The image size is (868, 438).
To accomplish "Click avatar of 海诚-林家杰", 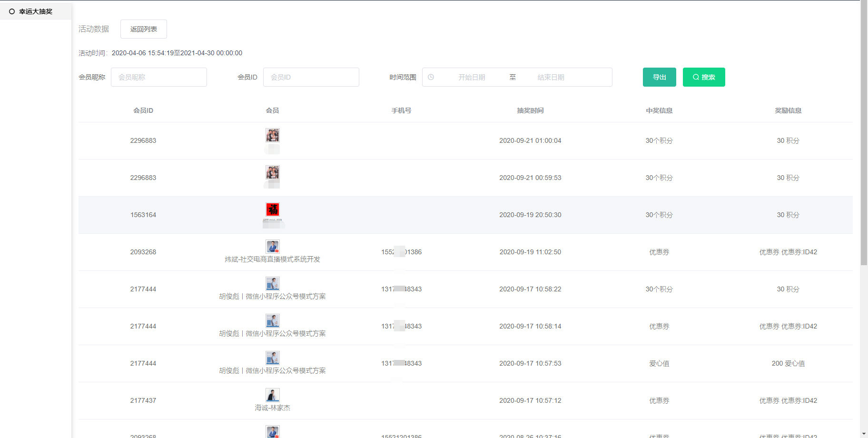I will [273, 395].
